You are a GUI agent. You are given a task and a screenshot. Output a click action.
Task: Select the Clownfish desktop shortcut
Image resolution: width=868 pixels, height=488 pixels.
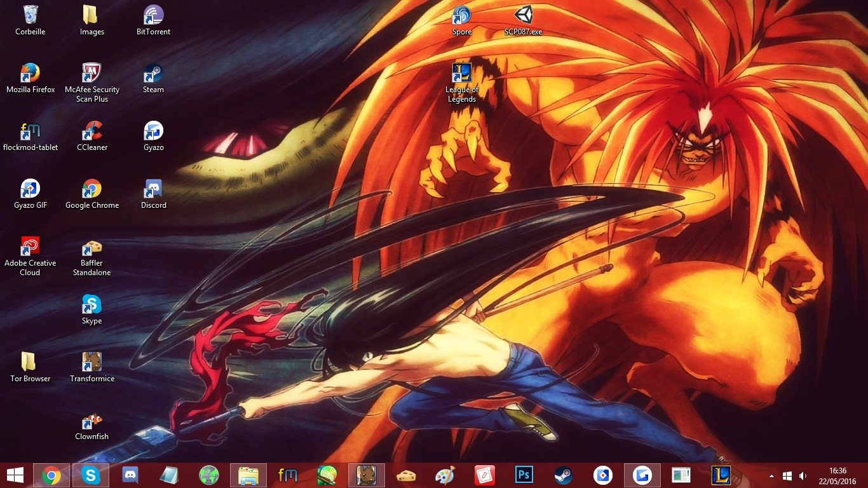coord(92,425)
